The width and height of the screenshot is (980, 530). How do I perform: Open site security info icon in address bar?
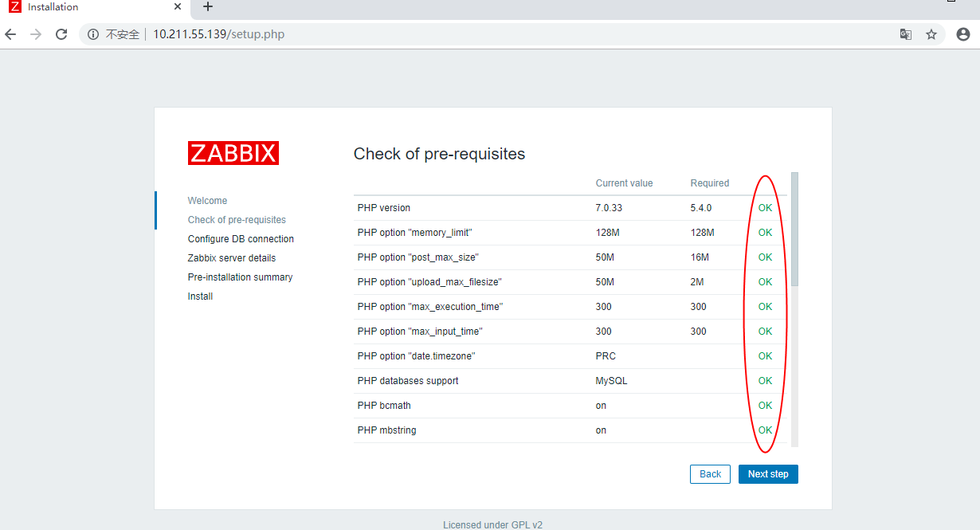93,34
